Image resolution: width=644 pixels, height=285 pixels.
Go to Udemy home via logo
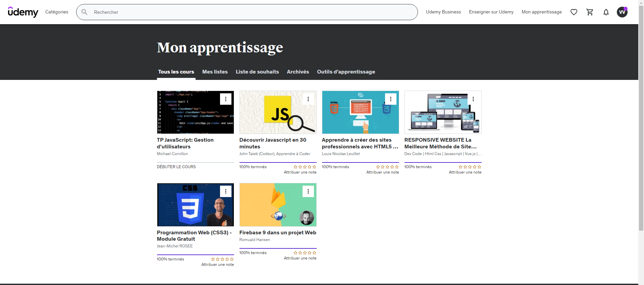click(23, 12)
